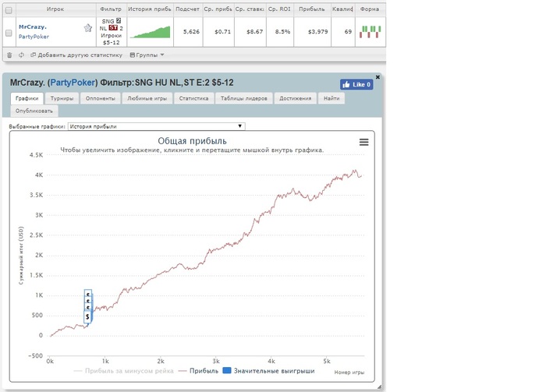
Task: Switch to the Достижения tab
Action: coord(296,98)
